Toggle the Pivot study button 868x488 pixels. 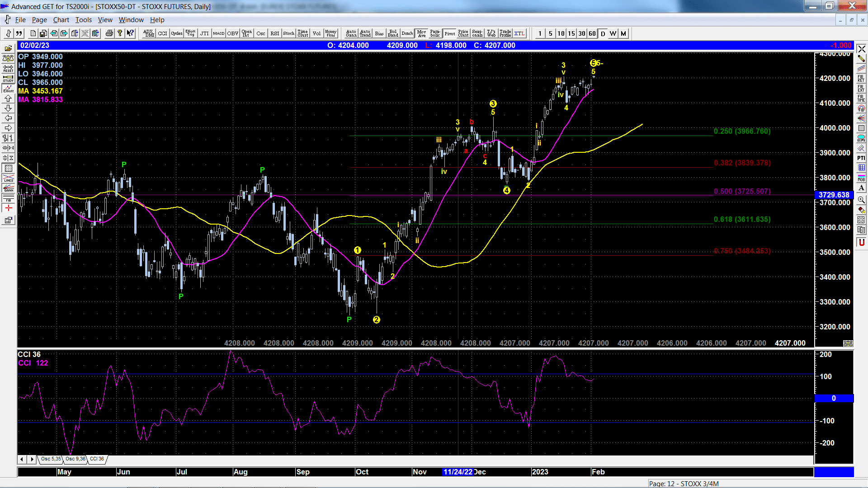click(449, 33)
